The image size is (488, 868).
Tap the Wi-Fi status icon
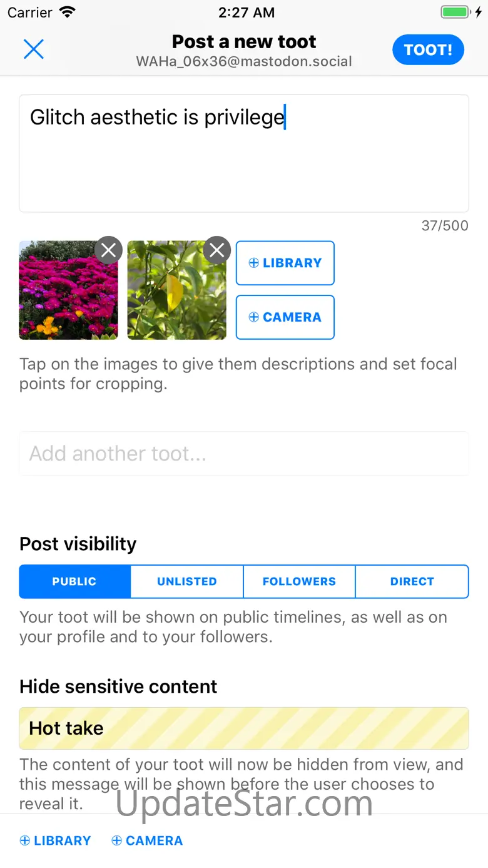tap(67, 12)
